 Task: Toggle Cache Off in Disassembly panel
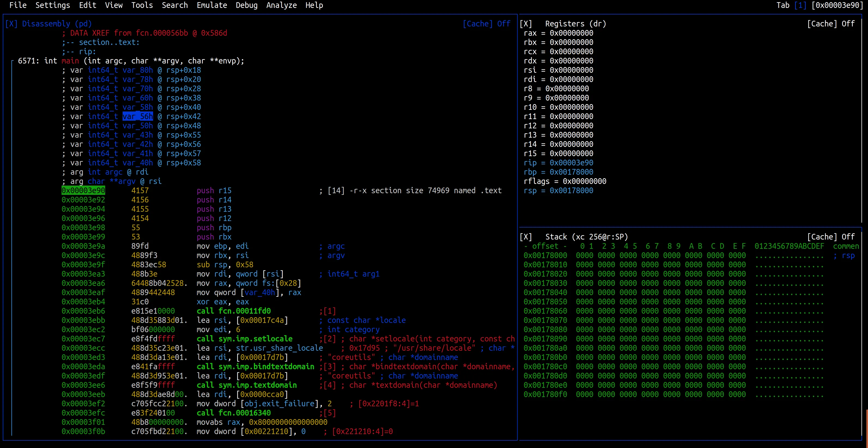pyautogui.click(x=486, y=24)
